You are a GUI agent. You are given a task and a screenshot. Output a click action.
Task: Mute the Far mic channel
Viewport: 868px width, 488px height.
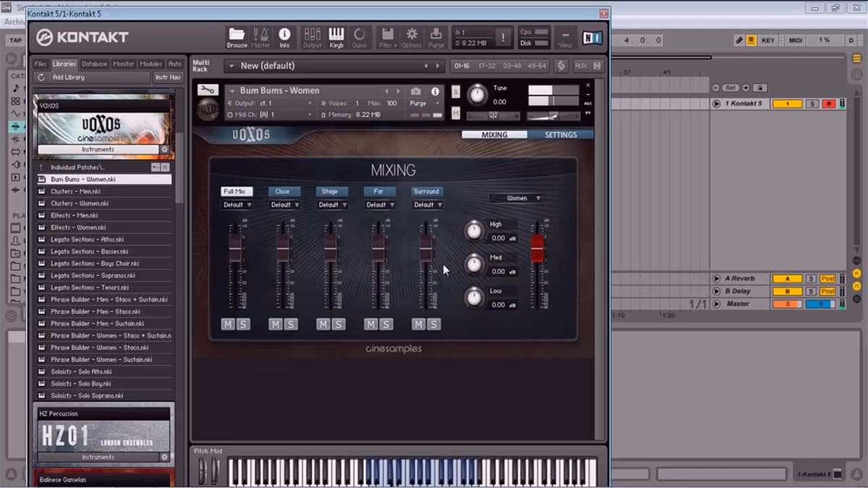(371, 324)
